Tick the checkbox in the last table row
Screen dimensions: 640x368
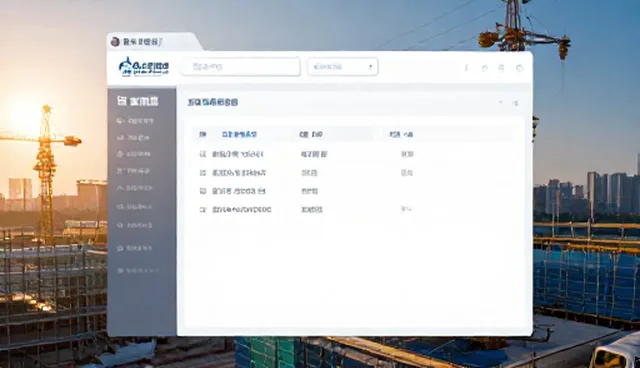pos(202,210)
